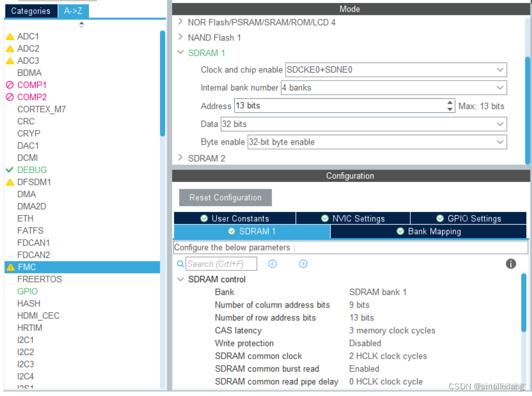The width and height of the screenshot is (532, 396).
Task: Click the green checkmark next to DEBUG
Action: pos(10,170)
